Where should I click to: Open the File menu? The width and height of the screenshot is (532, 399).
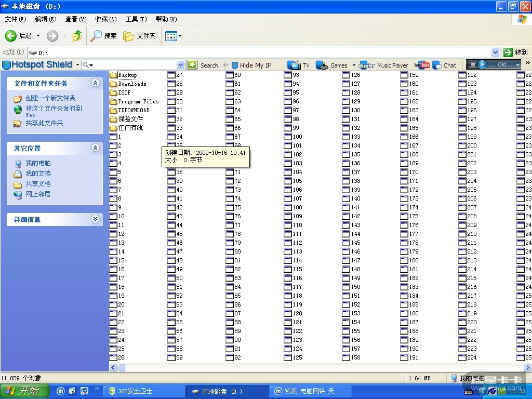(16, 19)
